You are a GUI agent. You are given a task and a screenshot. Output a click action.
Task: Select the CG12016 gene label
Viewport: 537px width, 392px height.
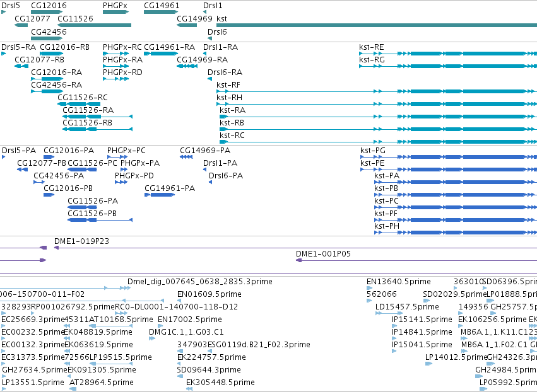point(49,6)
